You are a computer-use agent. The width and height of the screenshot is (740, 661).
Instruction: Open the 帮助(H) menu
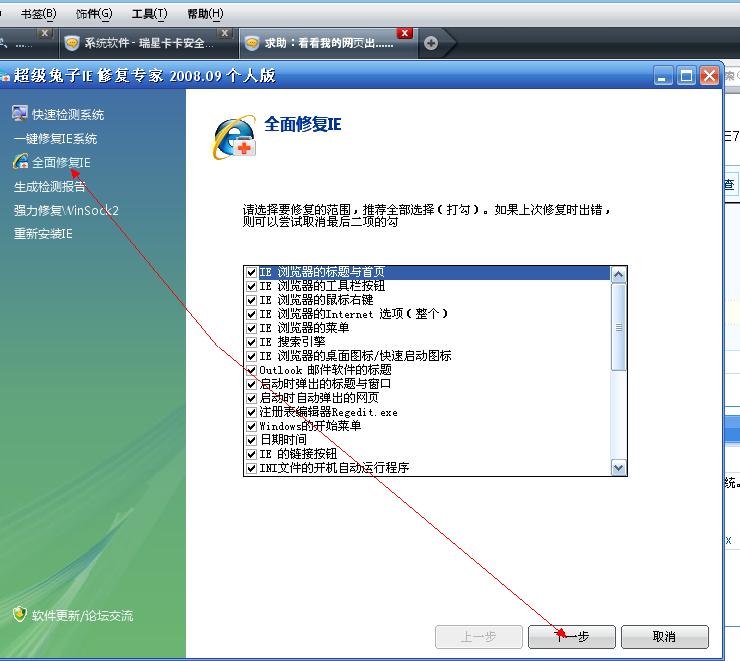point(205,14)
